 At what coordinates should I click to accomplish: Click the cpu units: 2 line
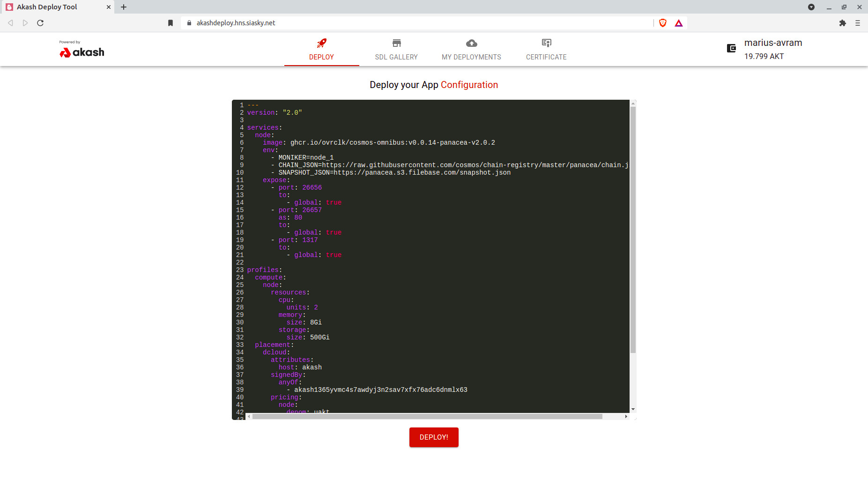click(x=302, y=308)
